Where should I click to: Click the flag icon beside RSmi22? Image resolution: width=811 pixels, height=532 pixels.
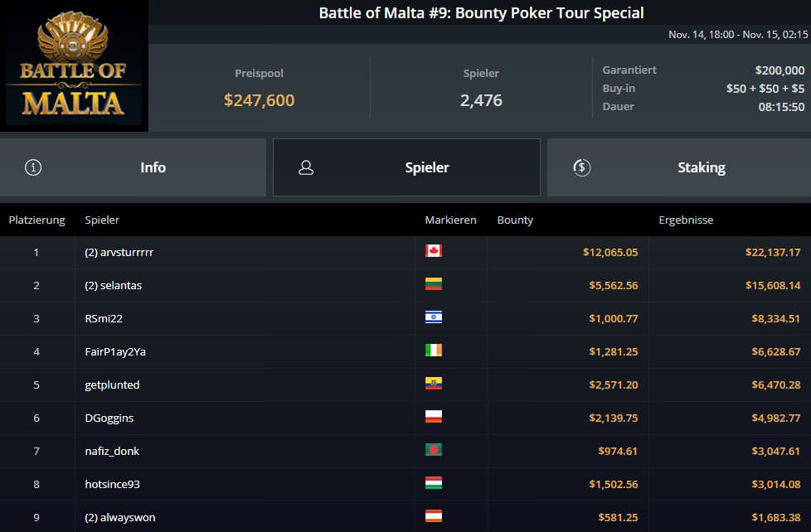[x=433, y=317]
